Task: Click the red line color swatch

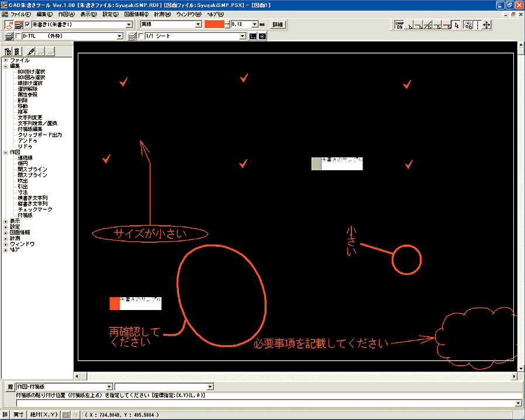Action: coord(215,25)
